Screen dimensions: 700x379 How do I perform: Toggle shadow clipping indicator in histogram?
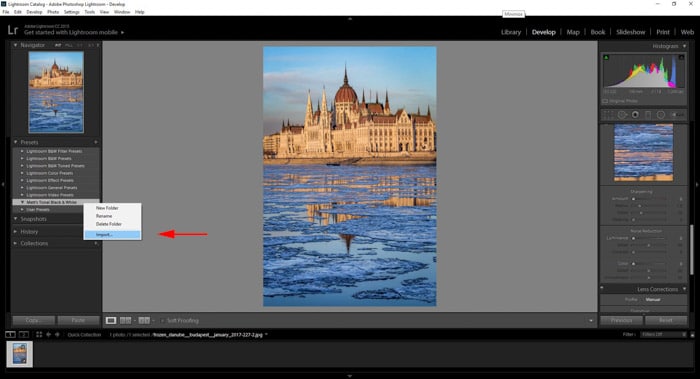tap(606, 57)
